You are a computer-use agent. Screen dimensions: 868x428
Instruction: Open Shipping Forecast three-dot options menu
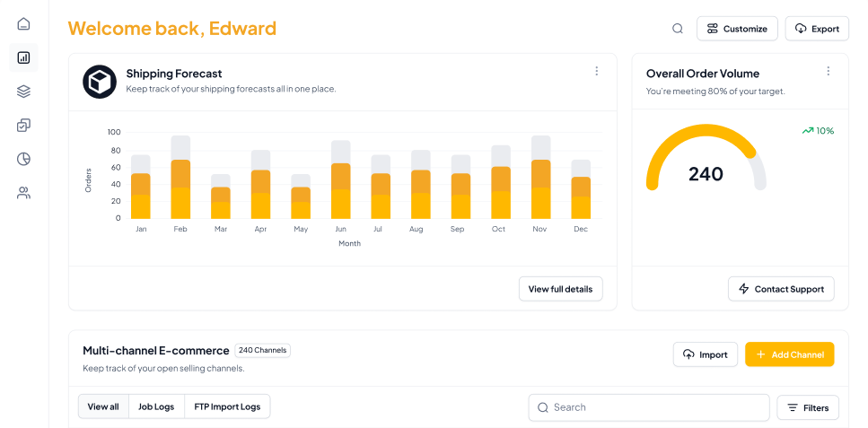596,72
